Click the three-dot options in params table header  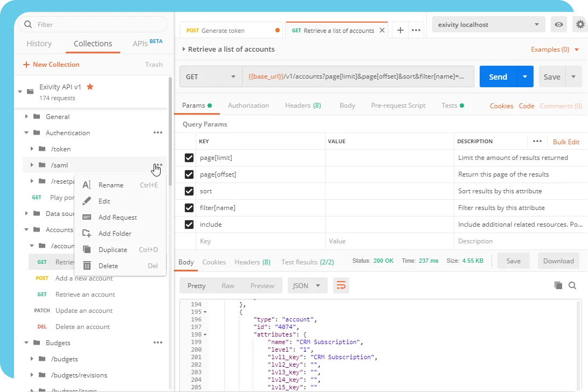click(537, 141)
